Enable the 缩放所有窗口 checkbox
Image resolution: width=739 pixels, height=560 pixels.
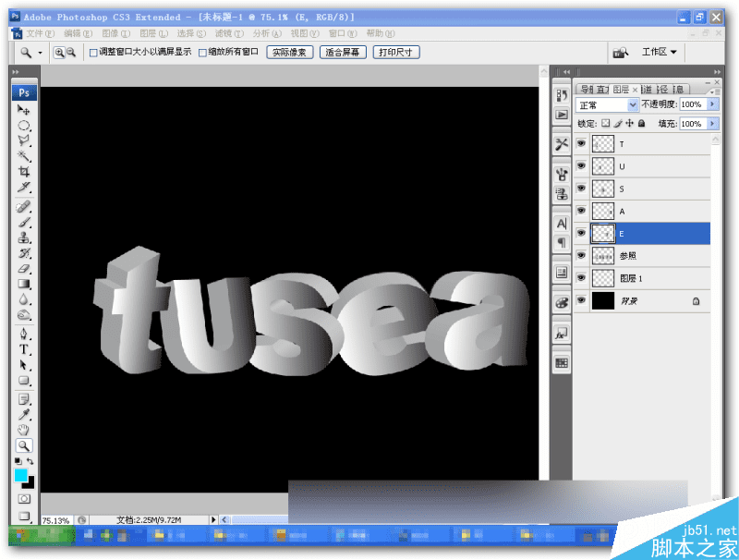coord(203,53)
